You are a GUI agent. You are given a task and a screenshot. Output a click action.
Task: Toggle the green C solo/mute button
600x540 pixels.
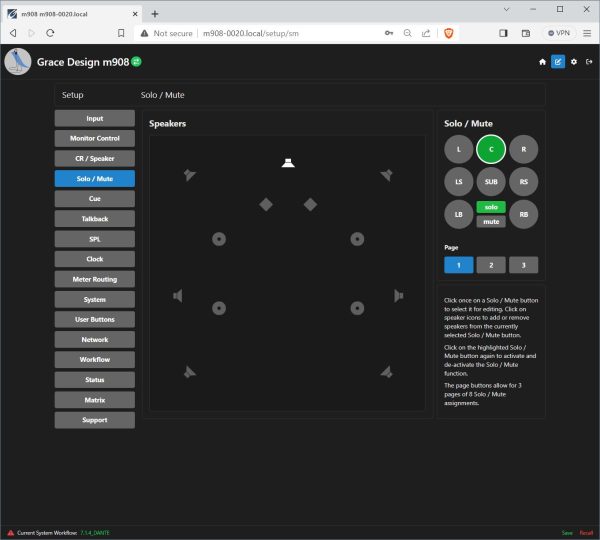490,149
